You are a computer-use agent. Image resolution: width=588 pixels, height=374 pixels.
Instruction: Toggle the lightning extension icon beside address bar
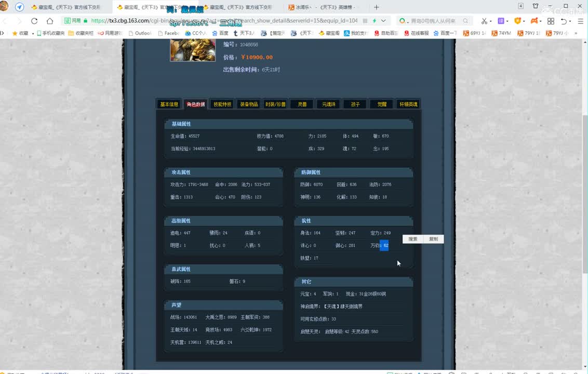(375, 21)
